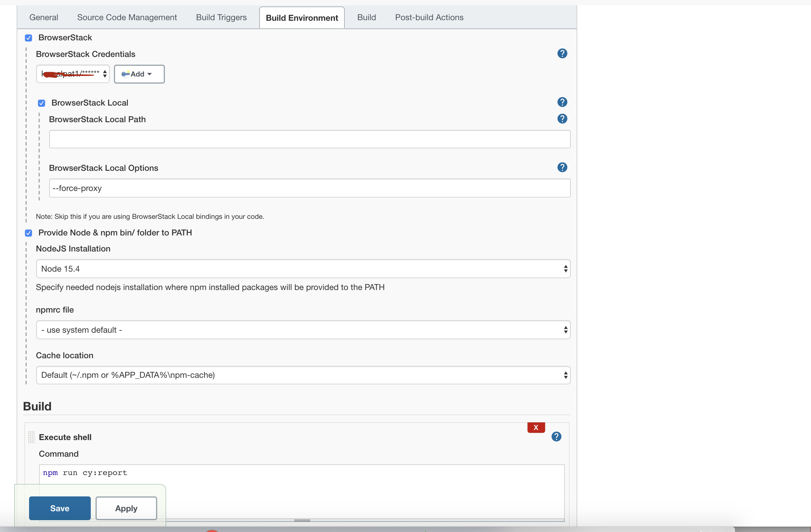
Task: Click the Execute shell heading
Action: [x=65, y=437]
